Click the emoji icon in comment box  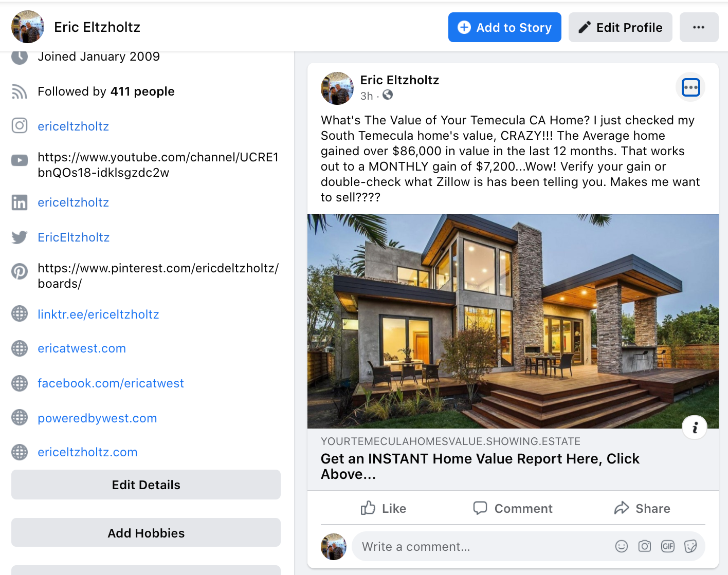pyautogui.click(x=622, y=546)
